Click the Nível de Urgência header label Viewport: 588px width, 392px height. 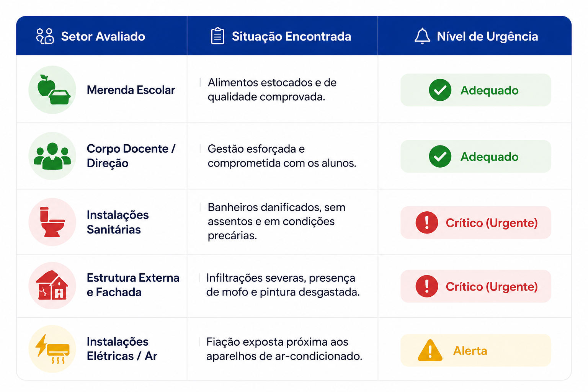point(487,36)
